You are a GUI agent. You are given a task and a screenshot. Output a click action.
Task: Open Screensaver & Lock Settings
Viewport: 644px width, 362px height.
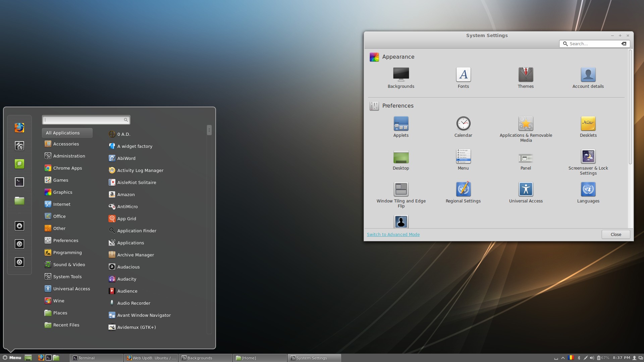(x=588, y=157)
